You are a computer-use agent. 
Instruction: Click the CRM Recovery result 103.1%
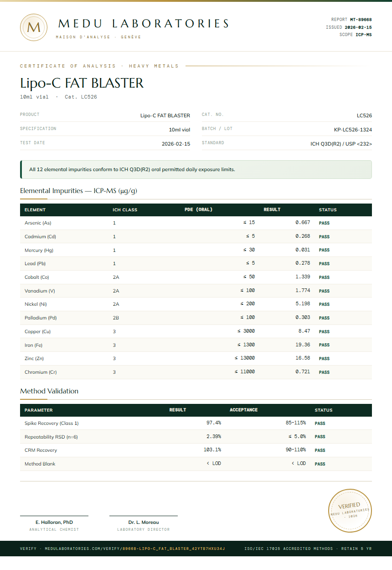212,450
